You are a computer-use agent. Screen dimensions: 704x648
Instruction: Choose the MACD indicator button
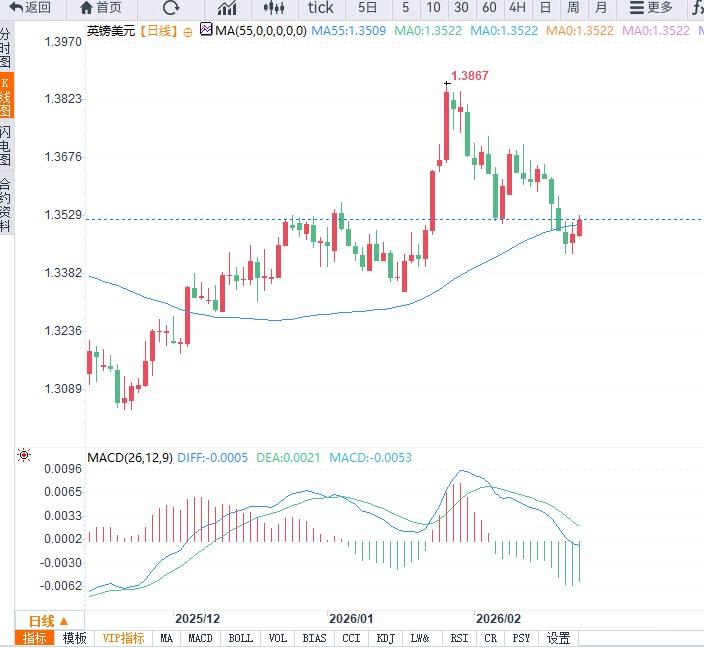[x=200, y=638]
